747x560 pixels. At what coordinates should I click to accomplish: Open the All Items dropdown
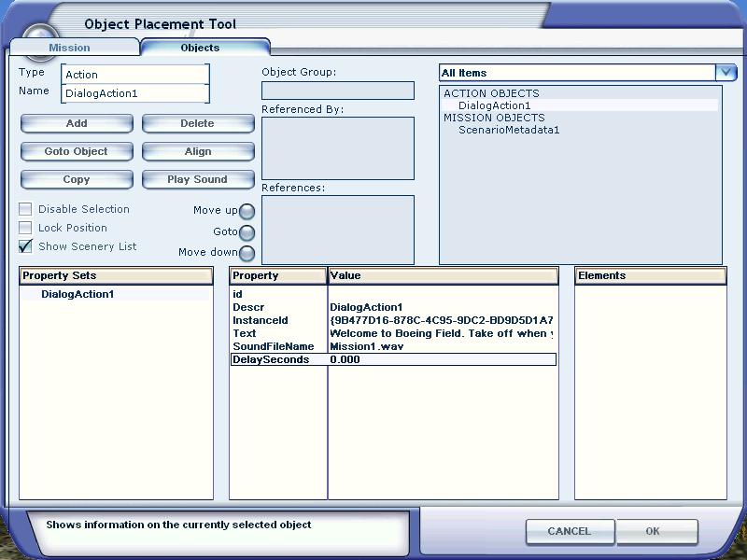[726, 73]
